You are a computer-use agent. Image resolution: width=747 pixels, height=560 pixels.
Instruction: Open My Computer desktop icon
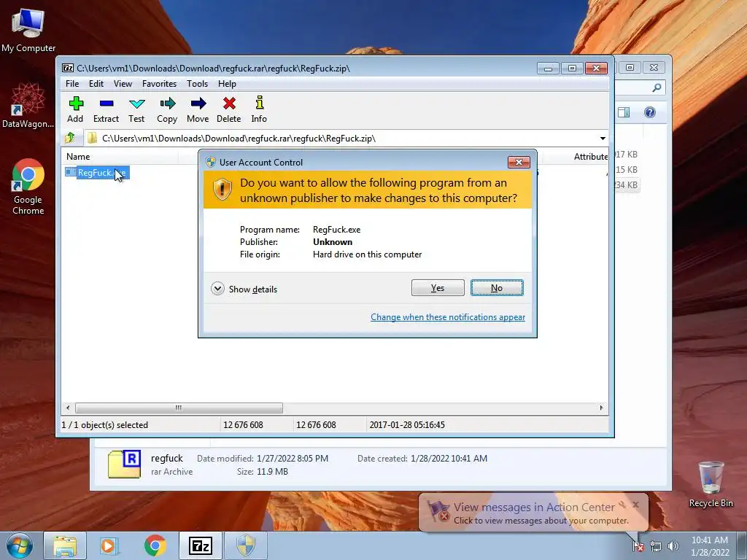(x=28, y=30)
